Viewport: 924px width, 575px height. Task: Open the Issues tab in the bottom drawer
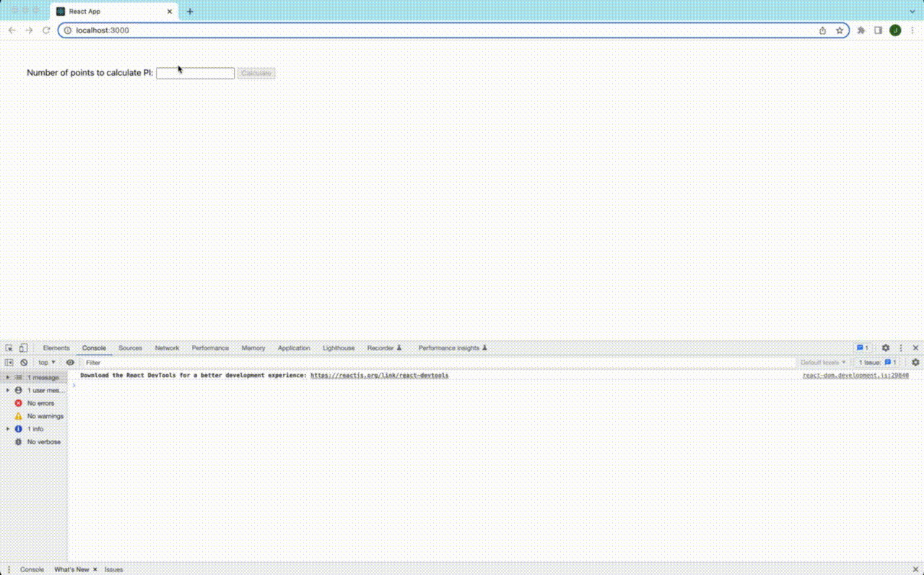click(x=114, y=569)
